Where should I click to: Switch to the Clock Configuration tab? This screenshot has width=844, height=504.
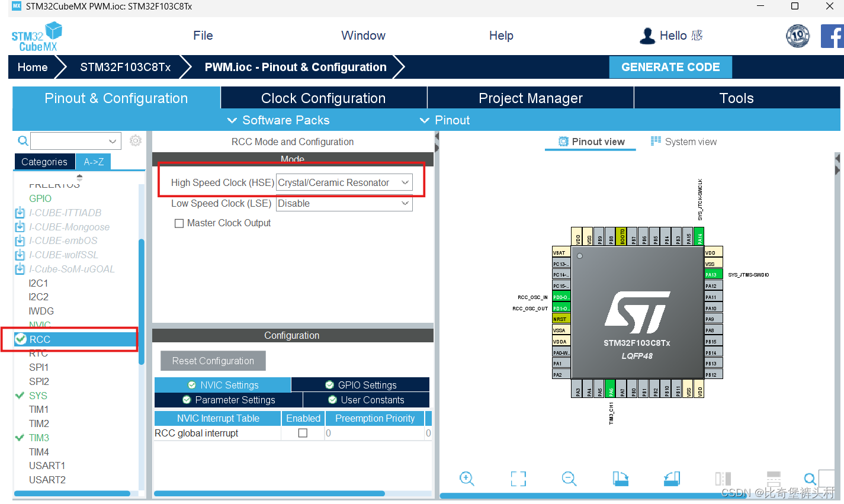tap(323, 98)
